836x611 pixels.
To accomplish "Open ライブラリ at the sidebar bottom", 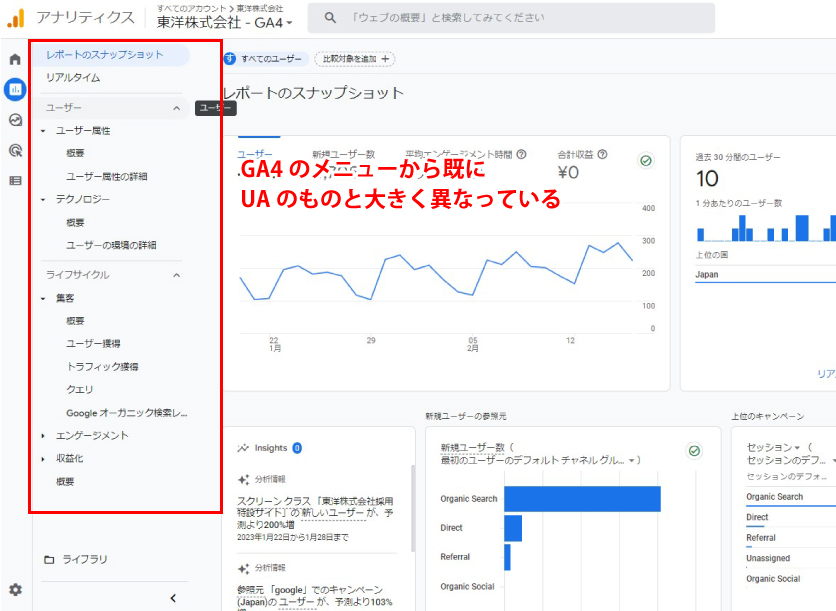I will tap(85, 560).
